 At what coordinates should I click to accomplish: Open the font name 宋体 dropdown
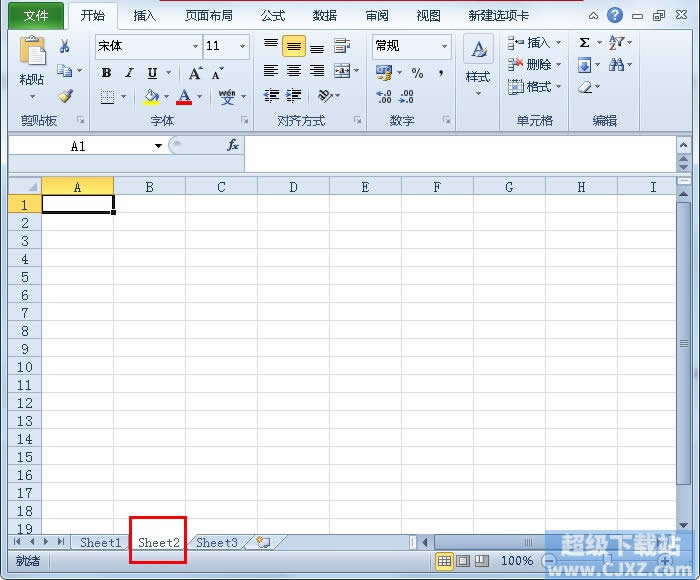pyautogui.click(x=195, y=46)
